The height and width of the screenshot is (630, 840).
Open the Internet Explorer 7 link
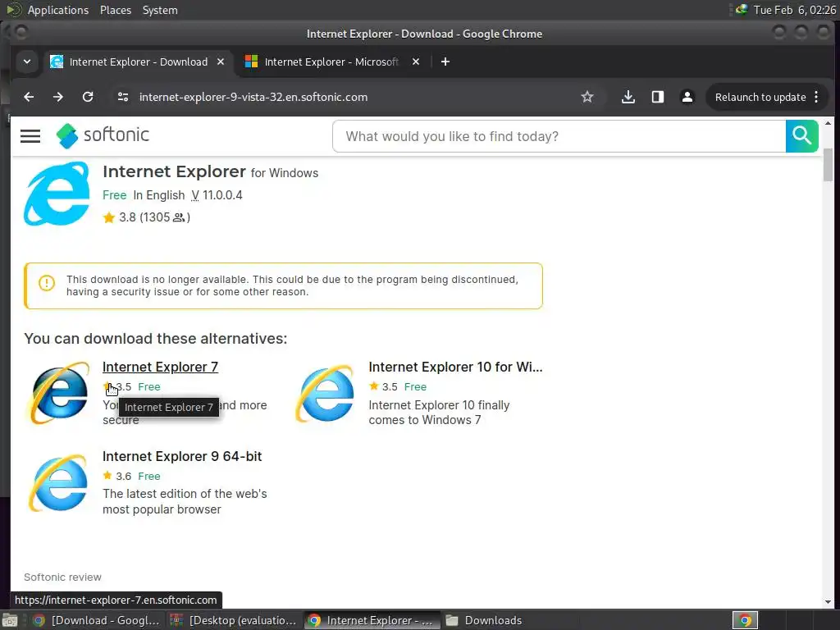coord(160,367)
